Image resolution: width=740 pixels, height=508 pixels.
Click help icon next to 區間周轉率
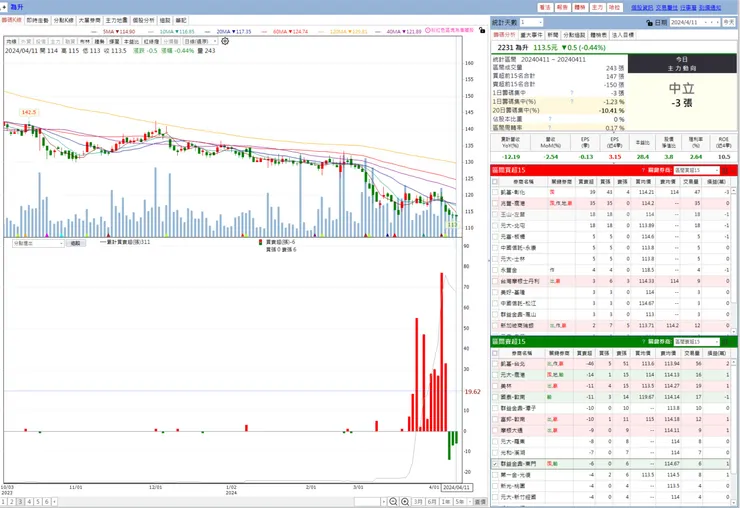[x=550, y=127]
